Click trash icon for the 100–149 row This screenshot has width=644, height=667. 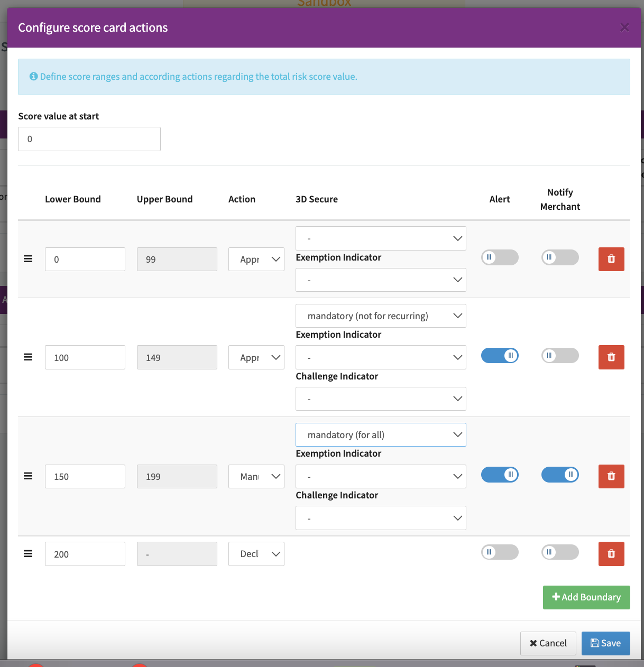[611, 357]
